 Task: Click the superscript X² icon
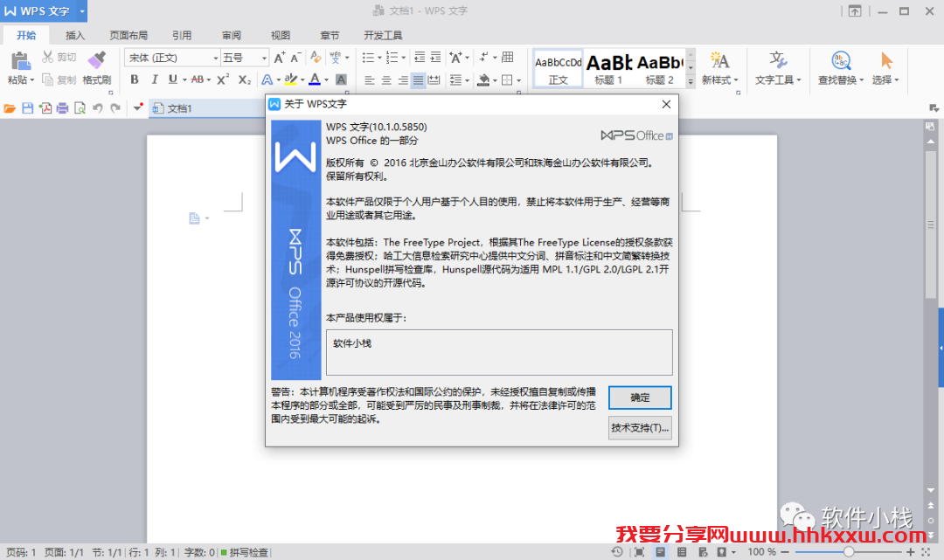[223, 80]
